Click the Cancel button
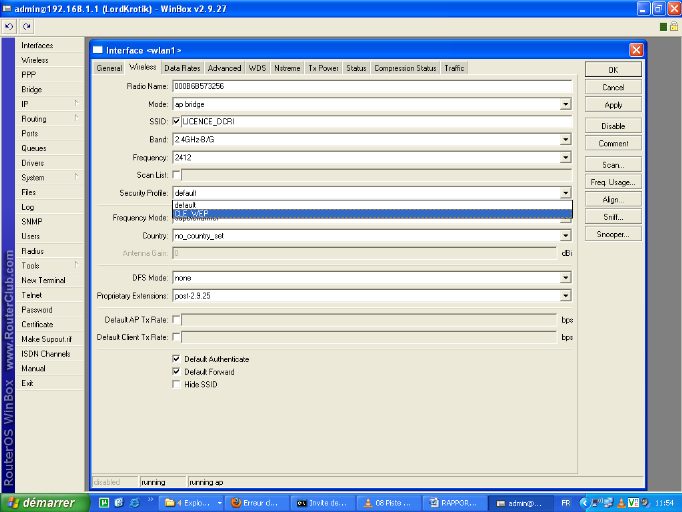The width and height of the screenshot is (682, 512). (613, 87)
